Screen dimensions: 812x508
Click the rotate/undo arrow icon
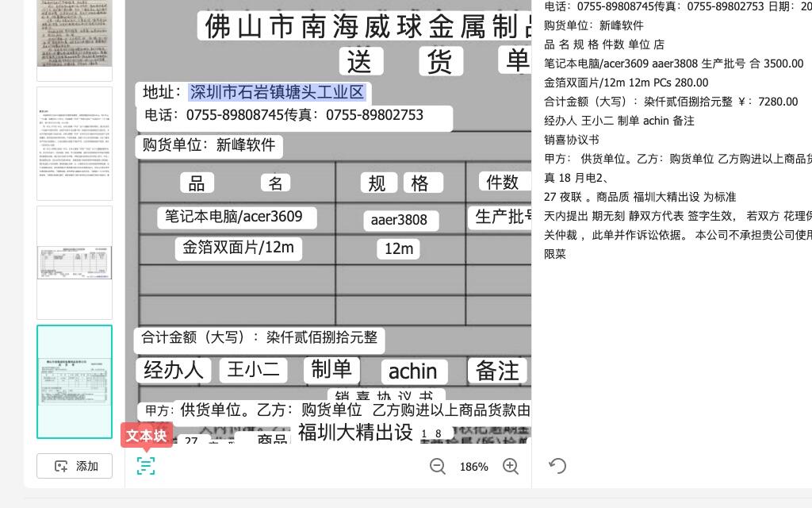(557, 466)
